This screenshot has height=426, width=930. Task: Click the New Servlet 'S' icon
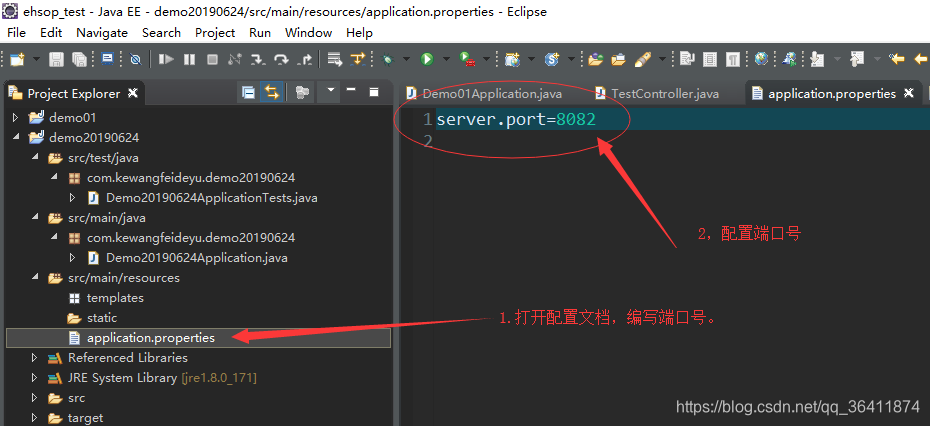[x=553, y=59]
